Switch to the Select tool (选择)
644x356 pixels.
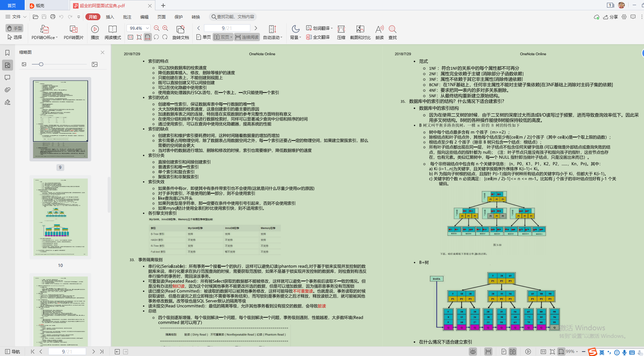14,37
